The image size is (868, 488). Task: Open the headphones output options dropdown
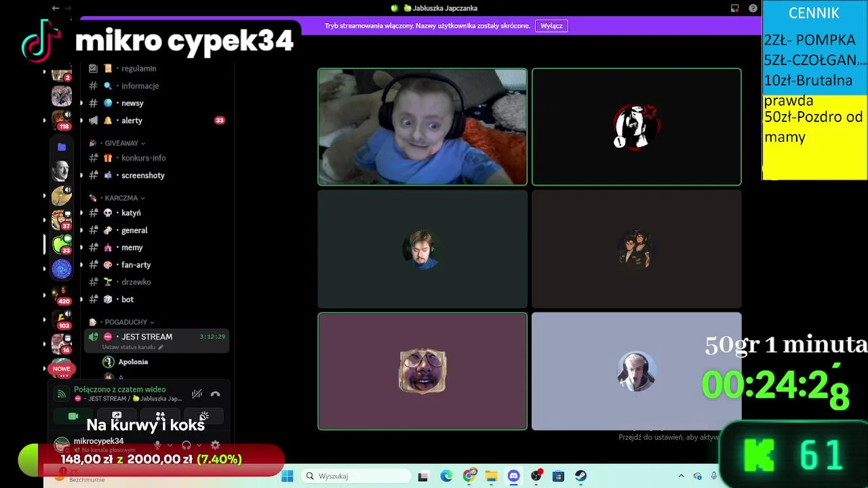click(199, 445)
